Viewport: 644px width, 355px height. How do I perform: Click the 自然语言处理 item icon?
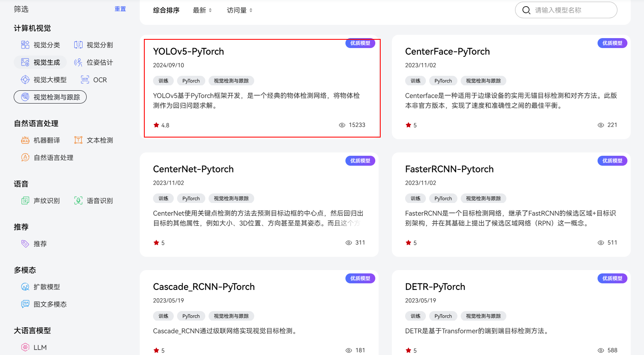25,157
